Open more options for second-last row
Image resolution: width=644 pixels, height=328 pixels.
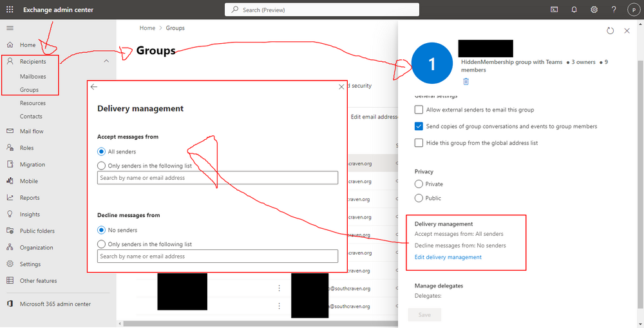point(279,288)
